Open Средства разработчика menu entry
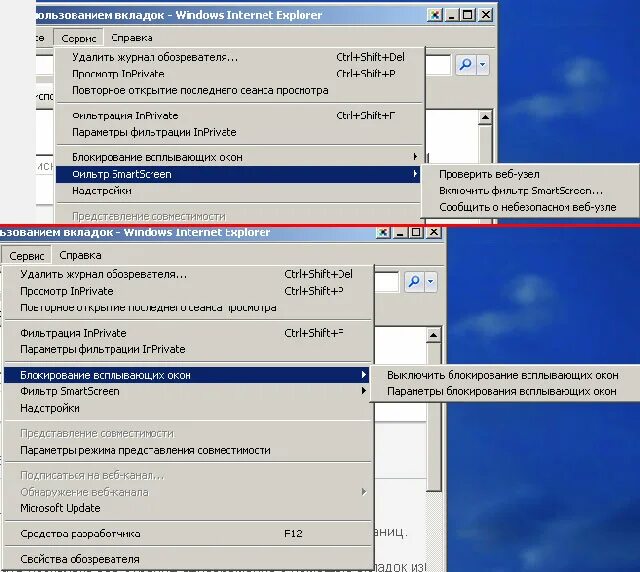Screen dimensions: 640x572 [187, 534]
